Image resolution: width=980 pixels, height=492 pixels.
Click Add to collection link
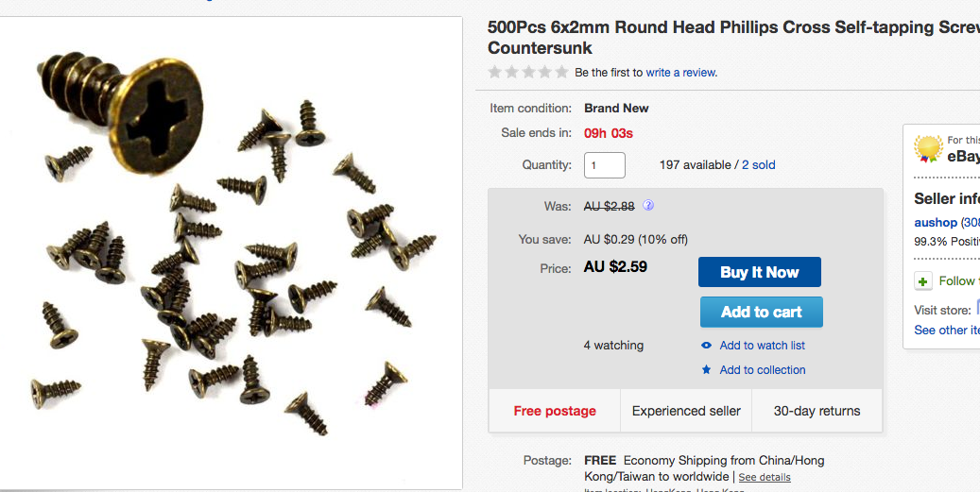(762, 370)
